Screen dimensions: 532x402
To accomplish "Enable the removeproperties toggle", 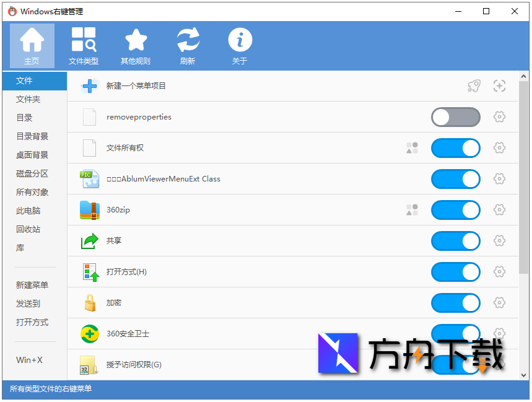I will (x=456, y=117).
